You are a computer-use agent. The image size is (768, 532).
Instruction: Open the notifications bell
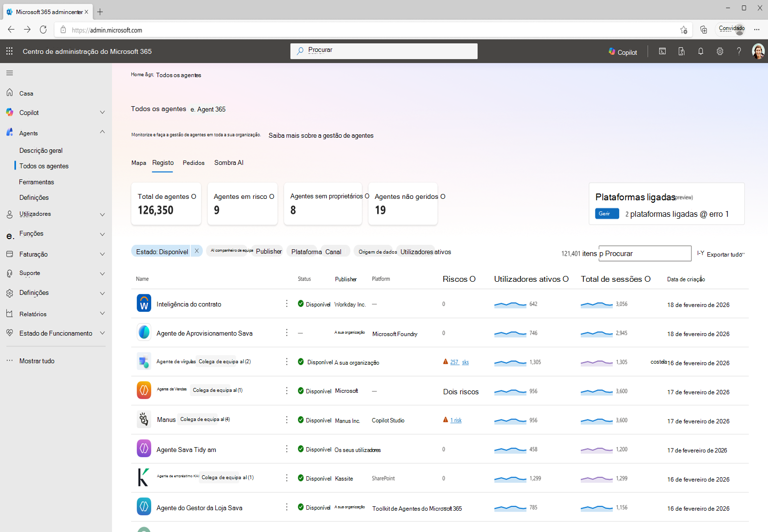coord(701,51)
